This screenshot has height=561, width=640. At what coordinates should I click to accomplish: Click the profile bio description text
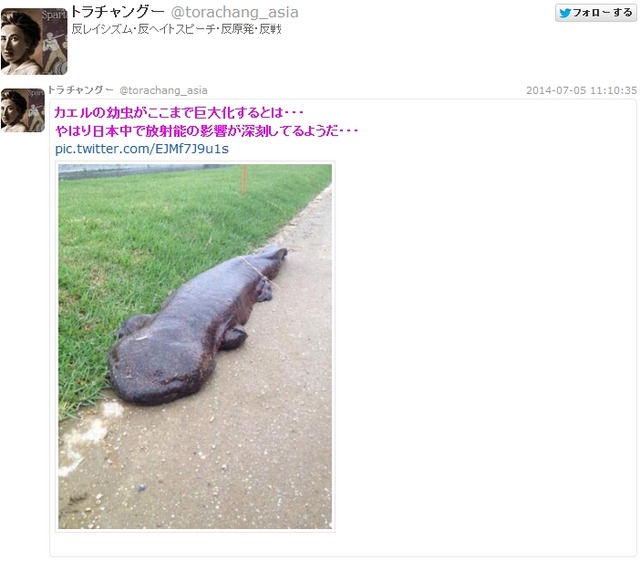point(176,29)
